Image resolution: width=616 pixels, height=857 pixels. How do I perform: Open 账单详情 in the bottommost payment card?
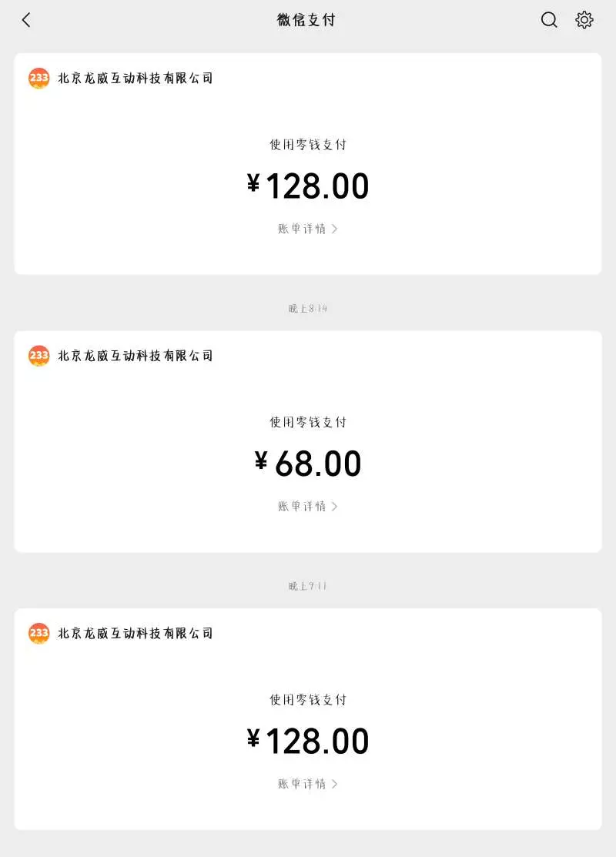pyautogui.click(x=302, y=784)
